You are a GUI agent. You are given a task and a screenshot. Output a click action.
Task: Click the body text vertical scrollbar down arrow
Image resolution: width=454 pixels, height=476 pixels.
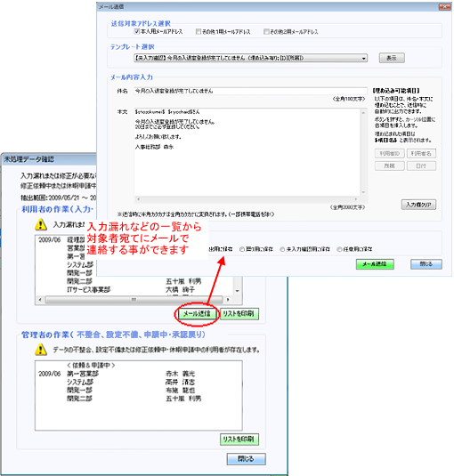click(x=363, y=192)
